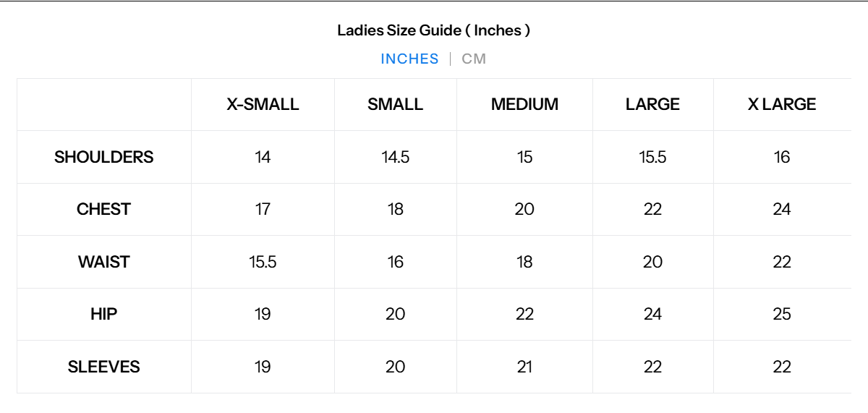This screenshot has height=413, width=868.
Task: Click the X-SMALL column header
Action: pyautogui.click(x=263, y=104)
